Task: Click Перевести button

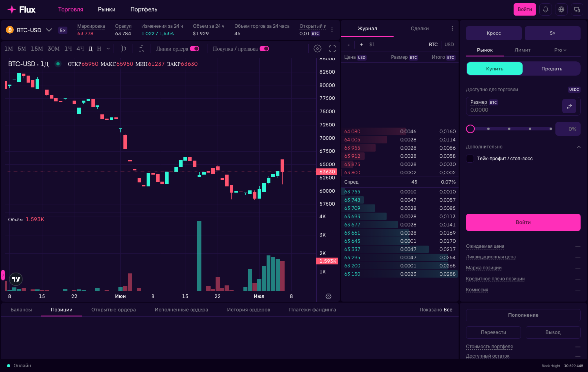Action: [493, 332]
